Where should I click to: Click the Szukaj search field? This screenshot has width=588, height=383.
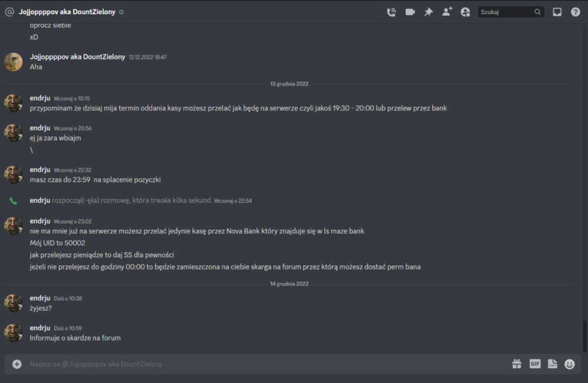tap(511, 12)
